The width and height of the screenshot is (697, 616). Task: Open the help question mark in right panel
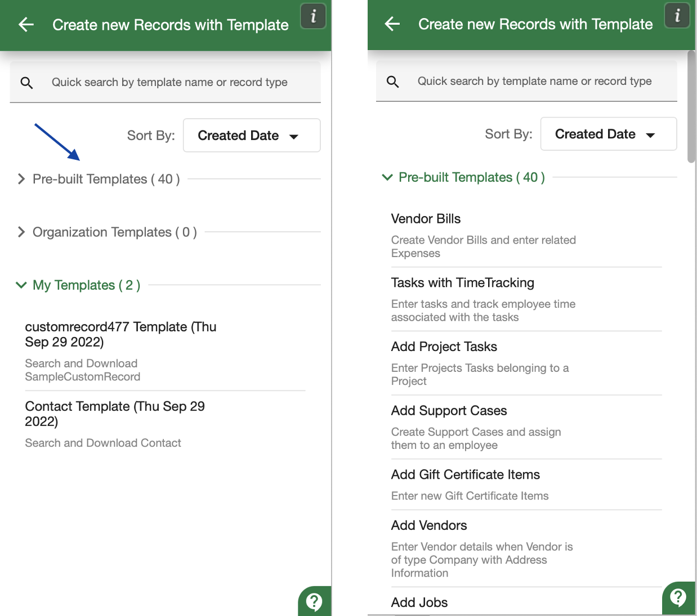coord(678,597)
